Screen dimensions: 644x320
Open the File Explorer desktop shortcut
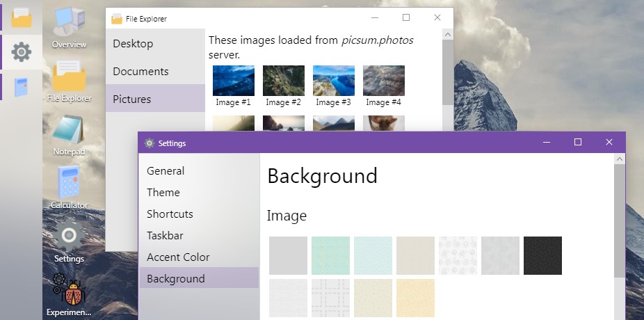click(x=69, y=80)
